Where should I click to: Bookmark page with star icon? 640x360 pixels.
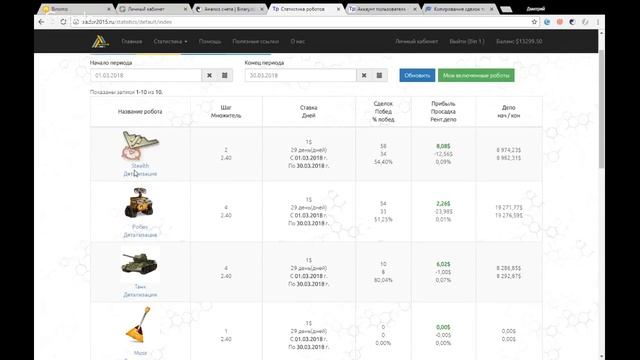tap(534, 22)
